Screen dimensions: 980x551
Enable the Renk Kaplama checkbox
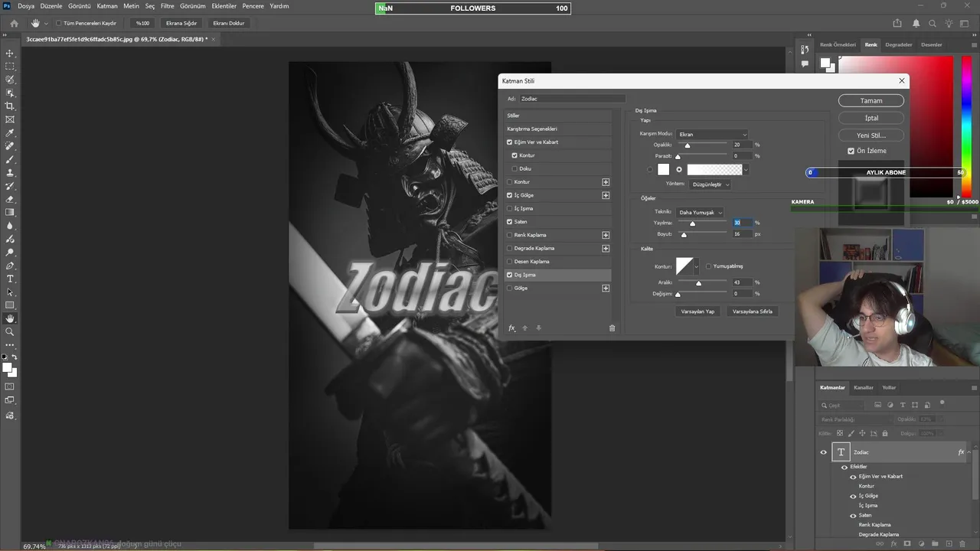510,235
